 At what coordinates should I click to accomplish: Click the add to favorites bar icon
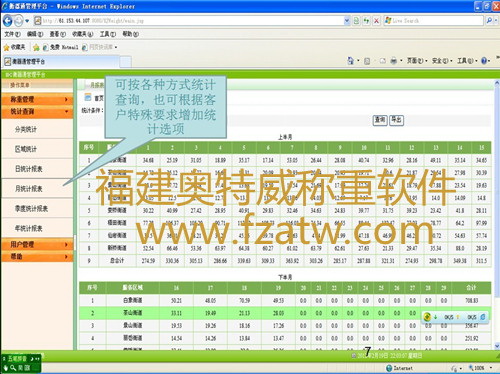[x=36, y=47]
